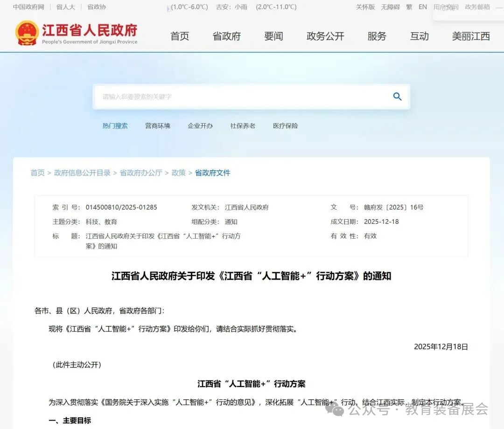Open the 首页 navigation item
This screenshot has height=429, width=504.
click(x=180, y=36)
